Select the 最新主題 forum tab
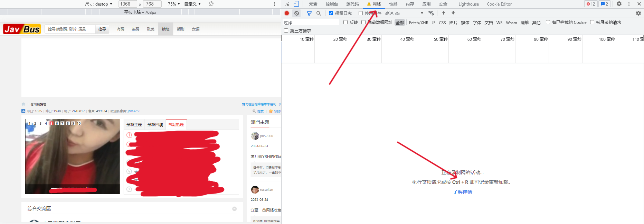 134,125
